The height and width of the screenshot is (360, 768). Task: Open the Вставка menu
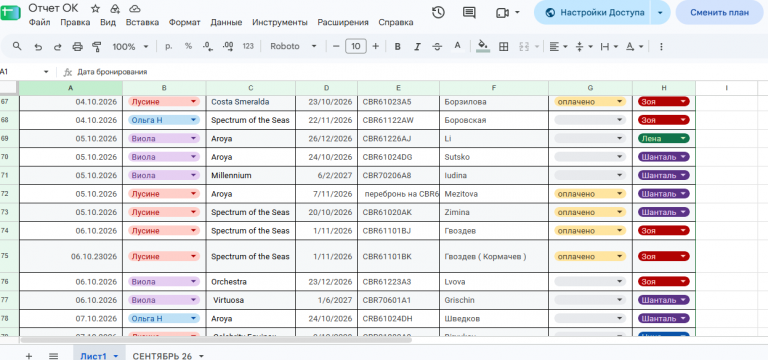coord(142,22)
